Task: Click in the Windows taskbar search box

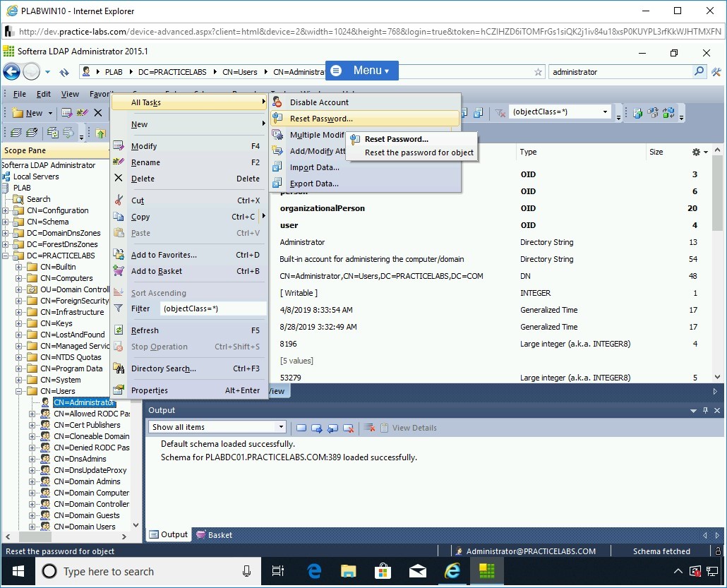Action: click(x=141, y=571)
